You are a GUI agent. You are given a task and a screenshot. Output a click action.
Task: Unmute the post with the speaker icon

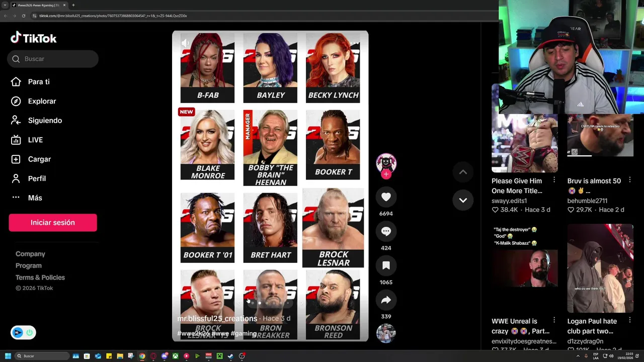[185, 43]
